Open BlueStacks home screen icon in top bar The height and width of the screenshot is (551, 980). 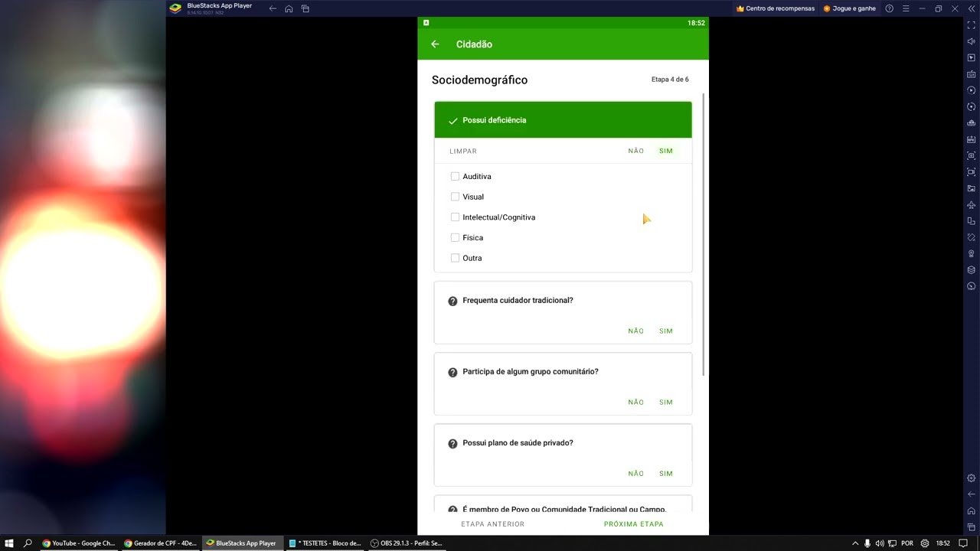pyautogui.click(x=289, y=8)
